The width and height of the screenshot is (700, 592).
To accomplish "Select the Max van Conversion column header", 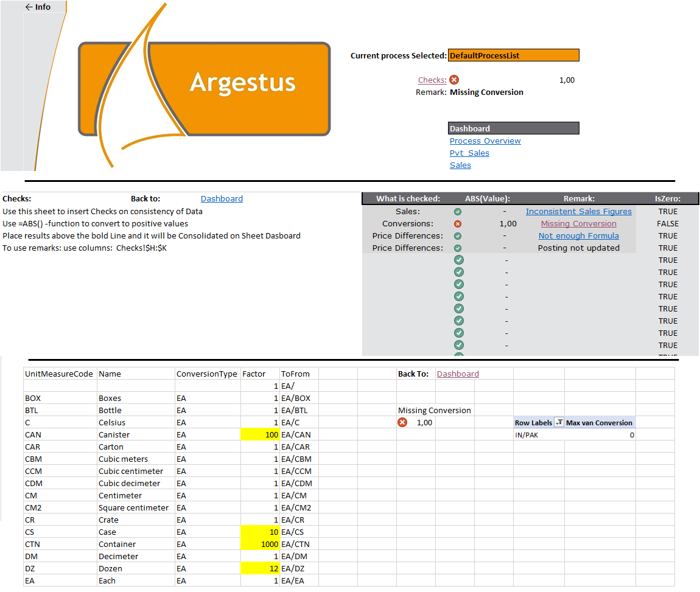I will pyautogui.click(x=599, y=423).
